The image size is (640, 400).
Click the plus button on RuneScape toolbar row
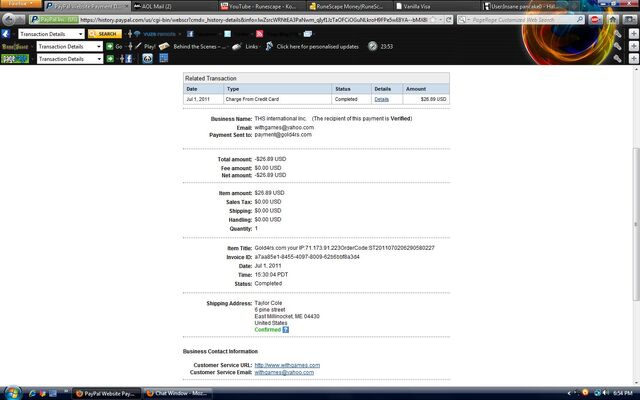(x=633, y=46)
